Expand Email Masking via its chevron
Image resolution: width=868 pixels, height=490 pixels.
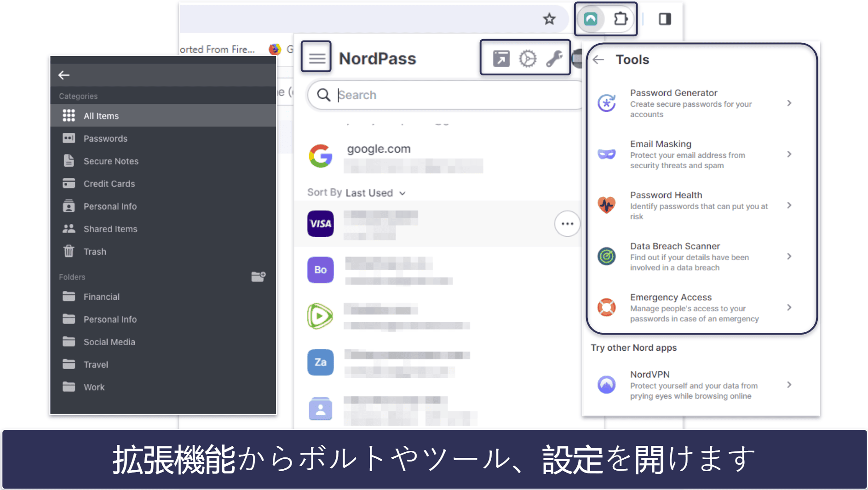[x=789, y=154]
